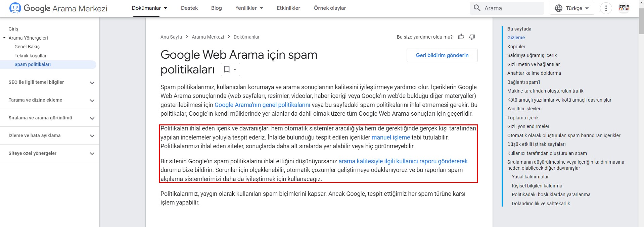This screenshot has height=227, width=644.
Task: Expand SEO ile ilgili temel bilgiler section
Action: [x=50, y=82]
